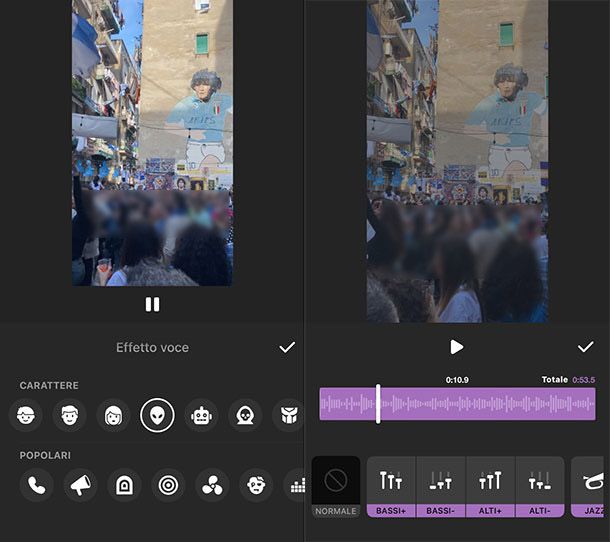This screenshot has width=610, height=542.
Task: Choose the robot voice character
Action: coord(201,414)
